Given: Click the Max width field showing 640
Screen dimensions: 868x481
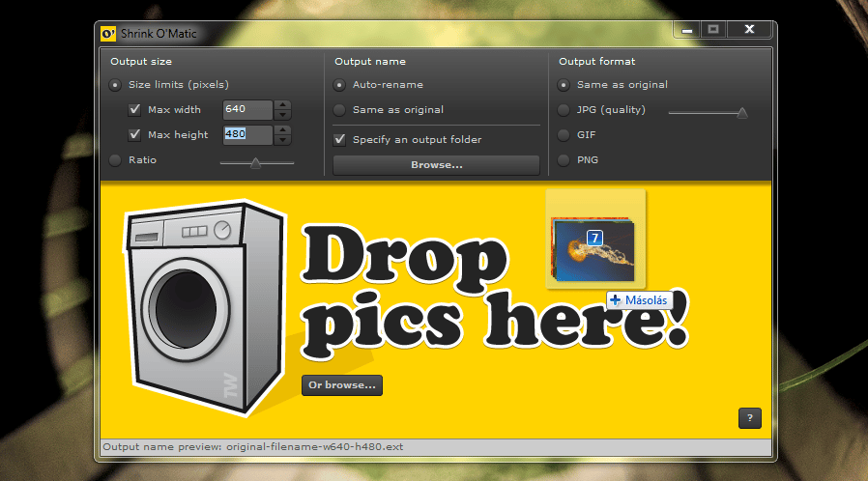Looking at the screenshot, I should (x=247, y=109).
